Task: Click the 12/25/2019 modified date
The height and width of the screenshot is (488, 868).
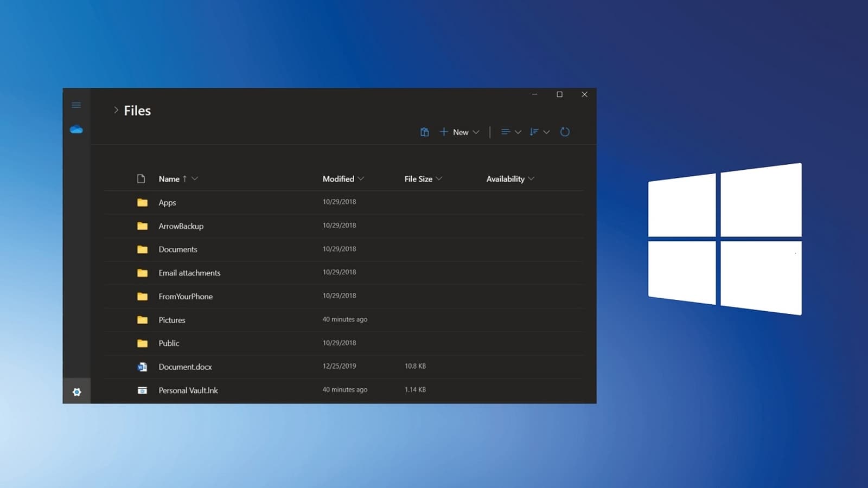Action: 340,366
